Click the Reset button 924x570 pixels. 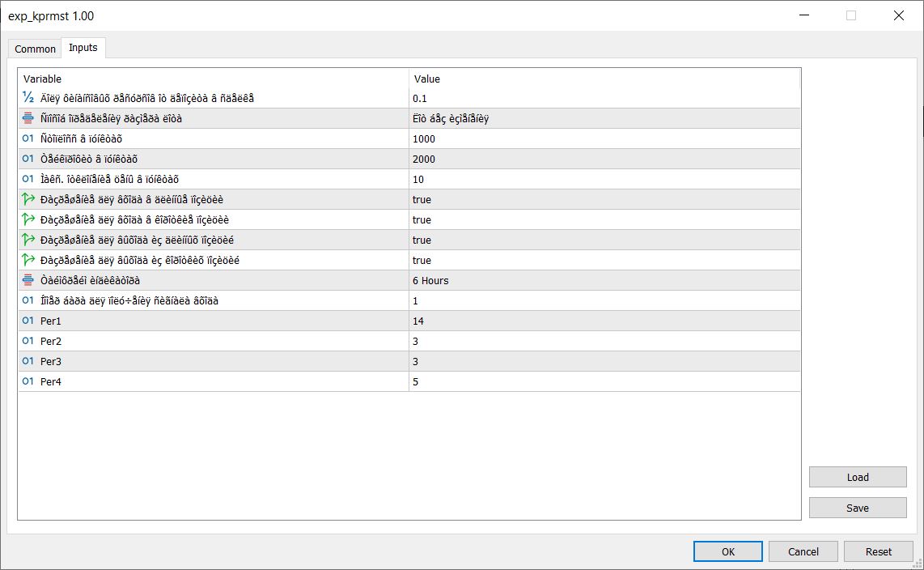[x=878, y=551]
